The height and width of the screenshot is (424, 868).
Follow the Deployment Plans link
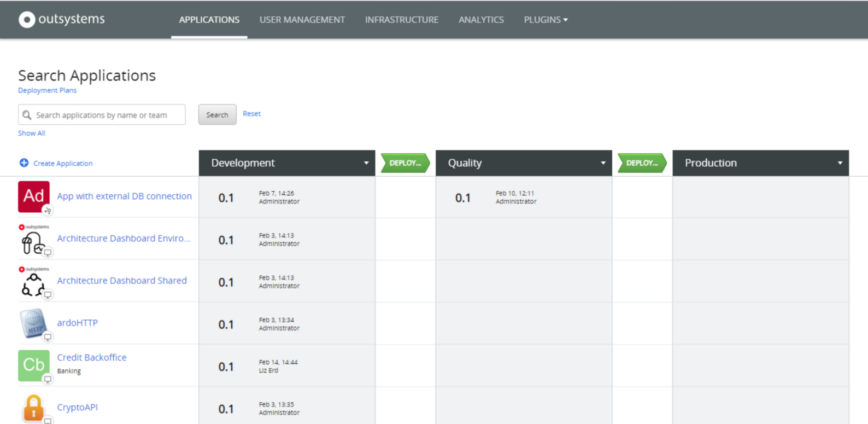48,90
